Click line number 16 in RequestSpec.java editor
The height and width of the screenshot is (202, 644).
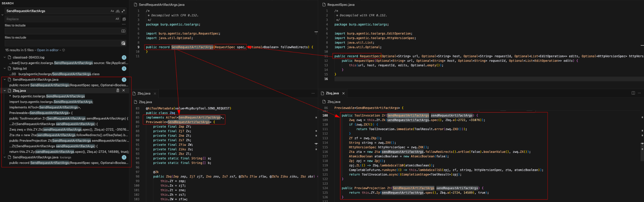coord(326,79)
